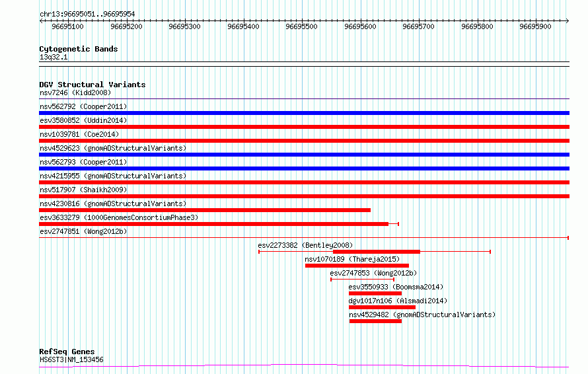Click ruler position 96695500
588x374 pixels.
(x=301, y=26)
